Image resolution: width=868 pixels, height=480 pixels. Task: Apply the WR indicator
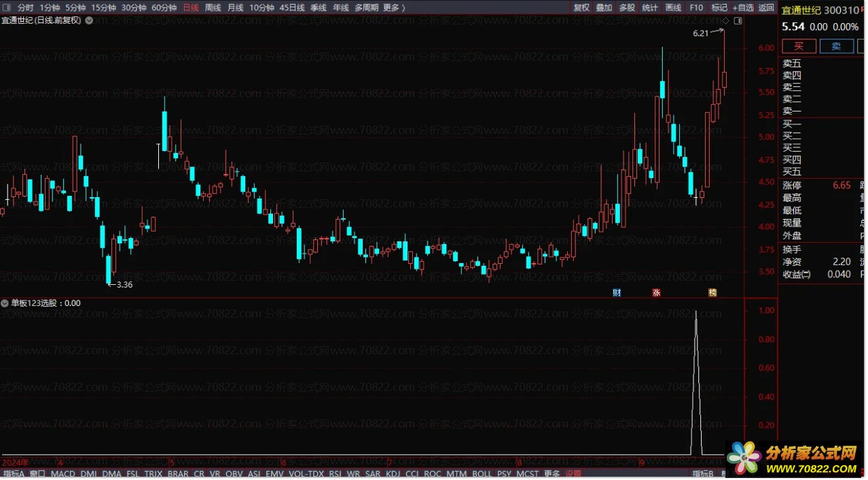pos(353,474)
